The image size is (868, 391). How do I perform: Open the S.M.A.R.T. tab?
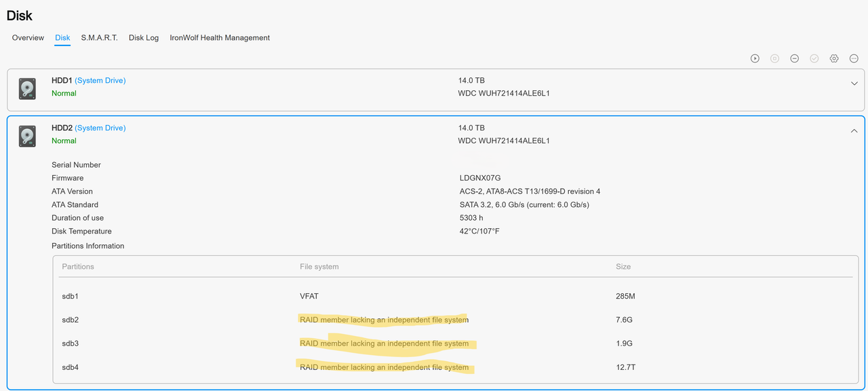pos(100,38)
